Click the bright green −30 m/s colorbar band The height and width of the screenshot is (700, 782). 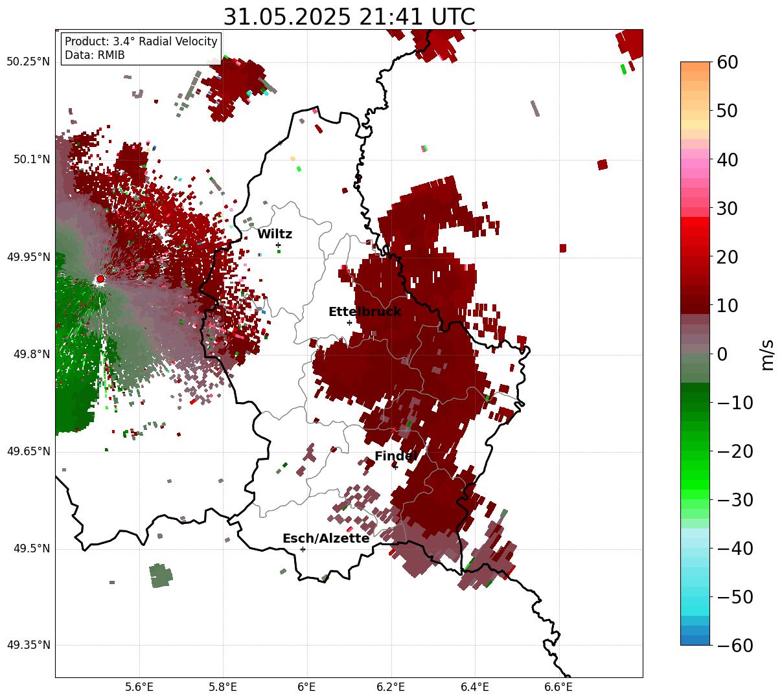(695, 495)
